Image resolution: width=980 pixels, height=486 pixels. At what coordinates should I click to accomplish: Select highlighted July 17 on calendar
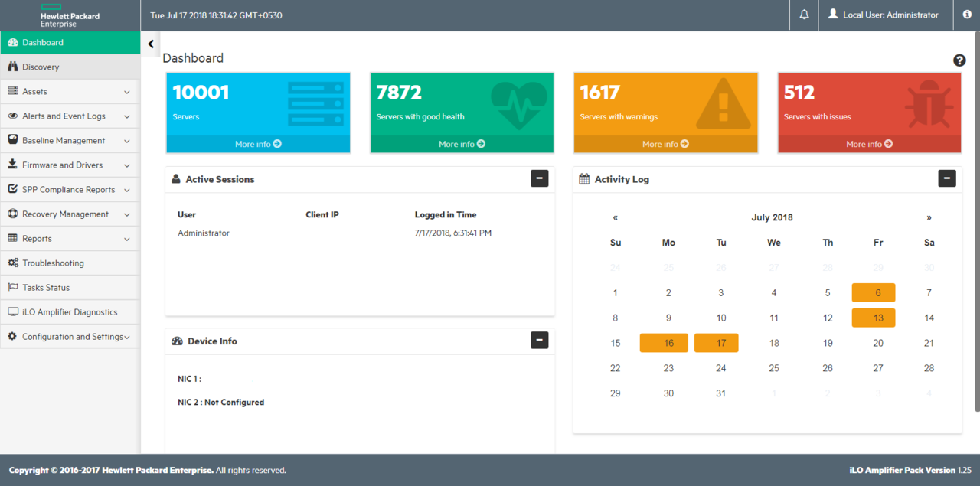point(717,343)
